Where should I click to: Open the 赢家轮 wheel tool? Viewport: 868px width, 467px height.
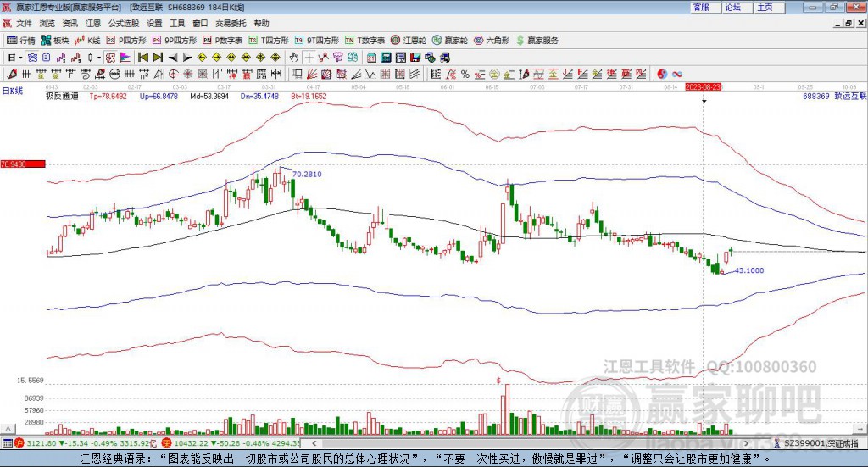pyautogui.click(x=450, y=41)
